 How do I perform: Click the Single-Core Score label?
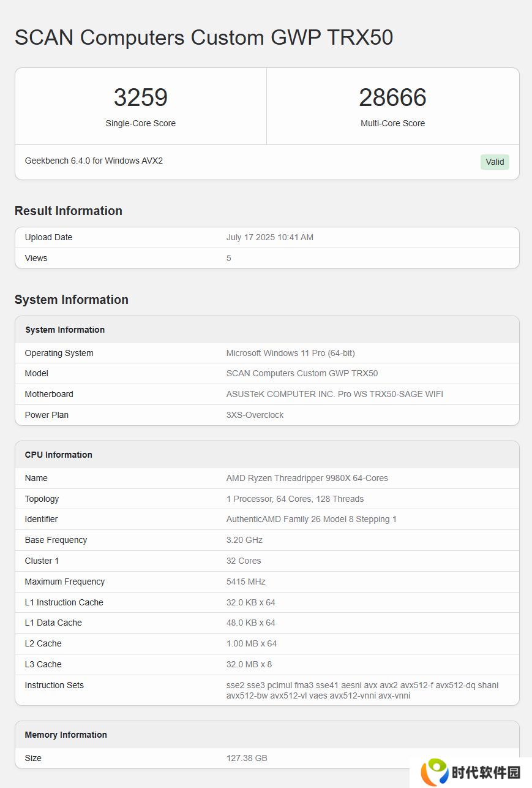click(140, 123)
